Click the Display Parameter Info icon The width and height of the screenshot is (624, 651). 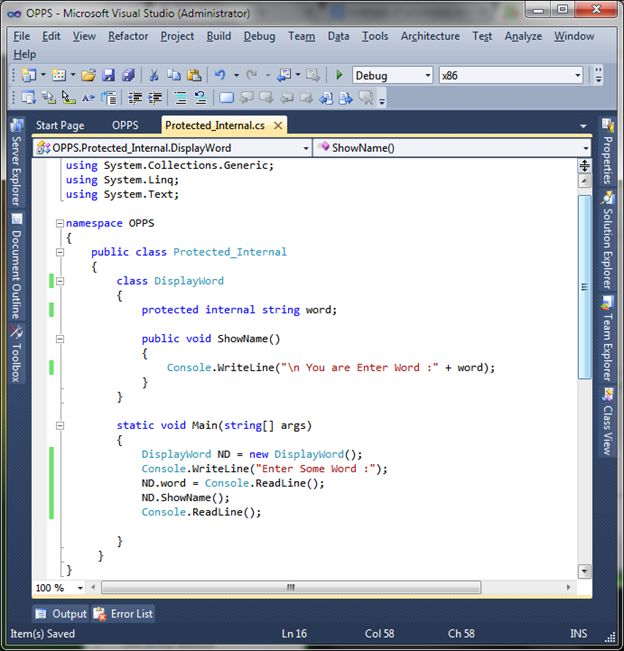click(x=49, y=98)
